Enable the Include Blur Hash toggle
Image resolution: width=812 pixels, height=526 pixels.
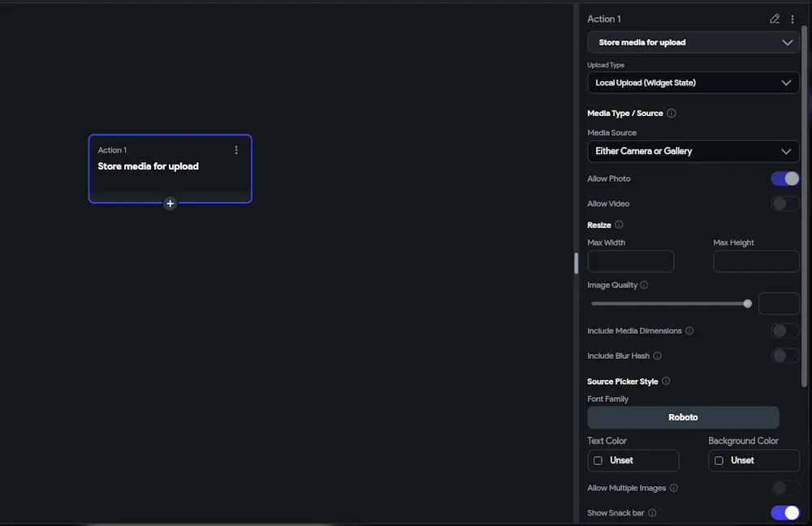[785, 356]
